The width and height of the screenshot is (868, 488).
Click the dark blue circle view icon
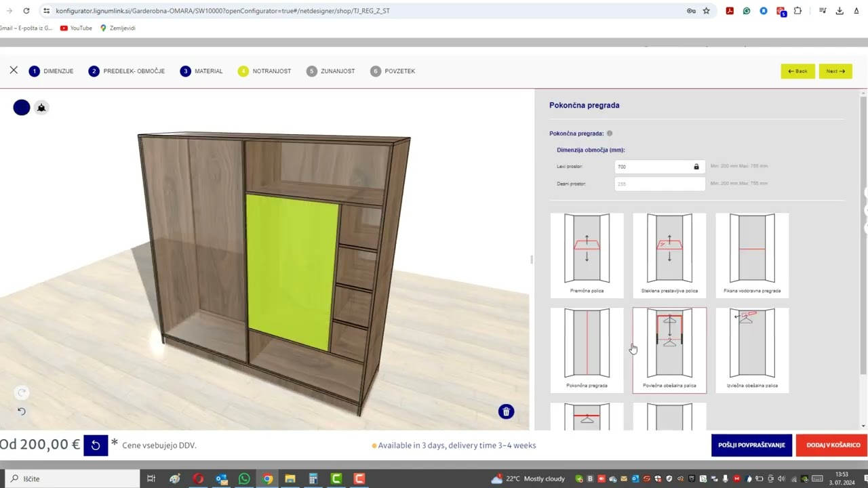pos(22,107)
